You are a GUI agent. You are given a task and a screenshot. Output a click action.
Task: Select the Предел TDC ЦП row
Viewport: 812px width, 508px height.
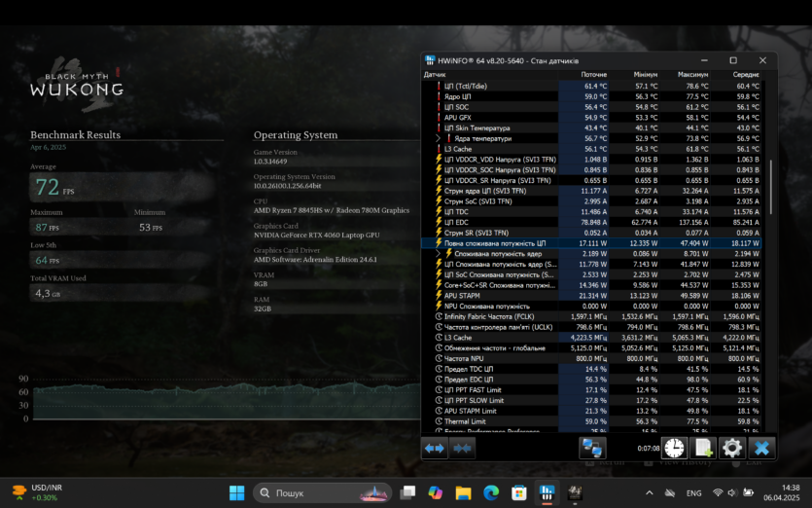591,369
